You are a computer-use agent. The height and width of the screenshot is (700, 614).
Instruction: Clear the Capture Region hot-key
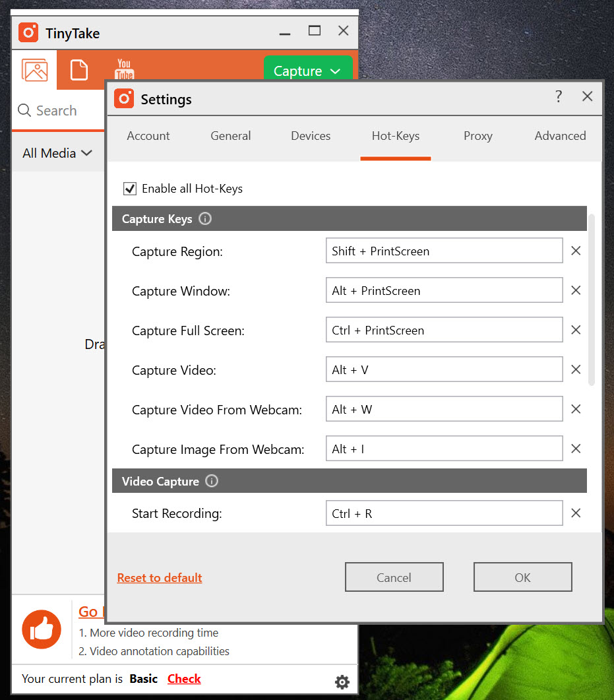(x=576, y=251)
